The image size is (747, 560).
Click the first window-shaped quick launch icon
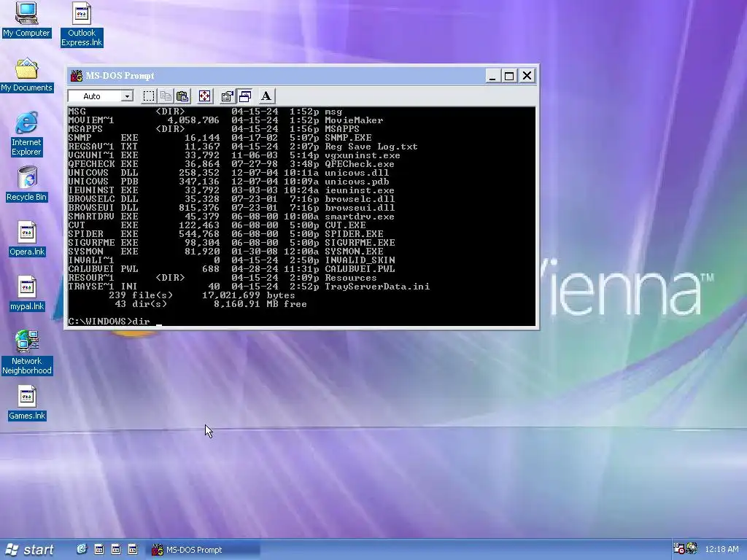[99, 550]
